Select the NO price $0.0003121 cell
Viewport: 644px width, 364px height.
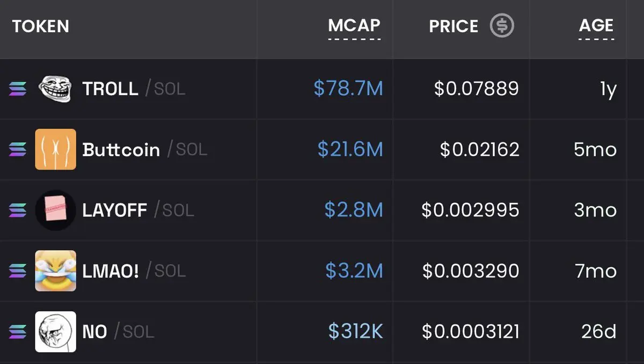click(x=471, y=332)
